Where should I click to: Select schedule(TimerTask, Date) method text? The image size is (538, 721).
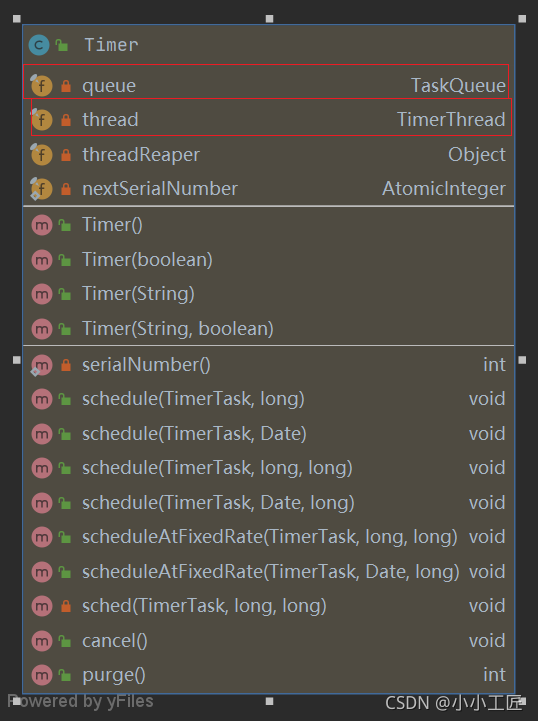point(195,434)
